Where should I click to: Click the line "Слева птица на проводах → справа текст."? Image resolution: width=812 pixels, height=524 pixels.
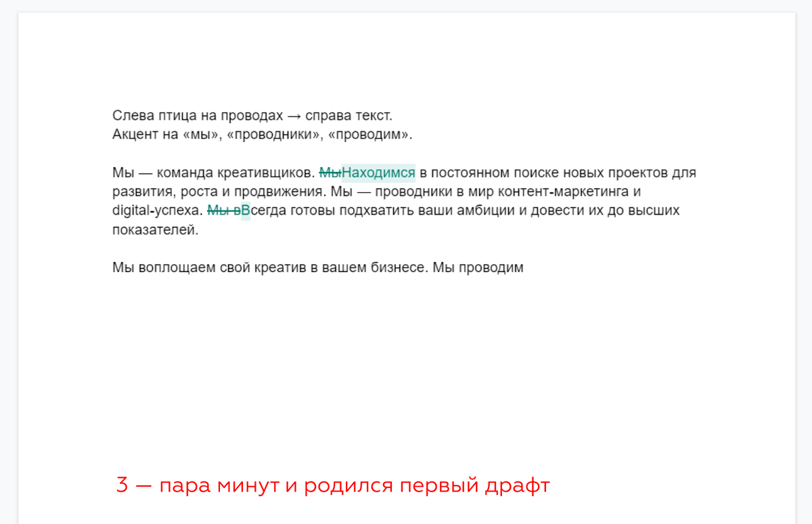pos(252,116)
